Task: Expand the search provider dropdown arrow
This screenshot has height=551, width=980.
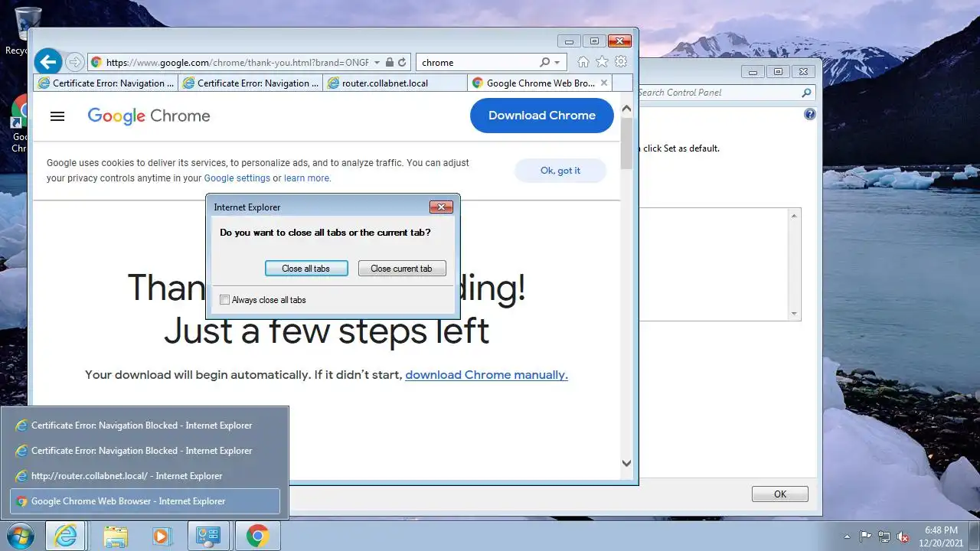Action: click(x=557, y=62)
